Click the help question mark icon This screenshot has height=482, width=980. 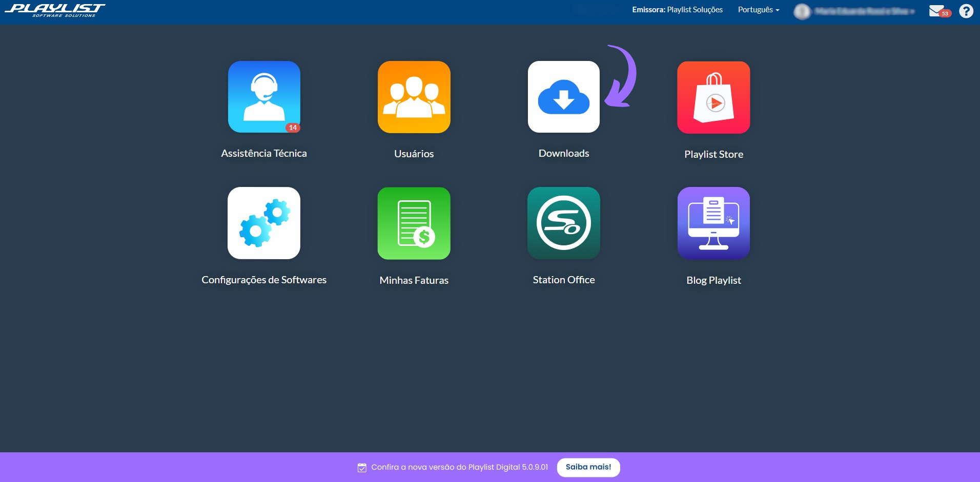click(x=966, y=11)
